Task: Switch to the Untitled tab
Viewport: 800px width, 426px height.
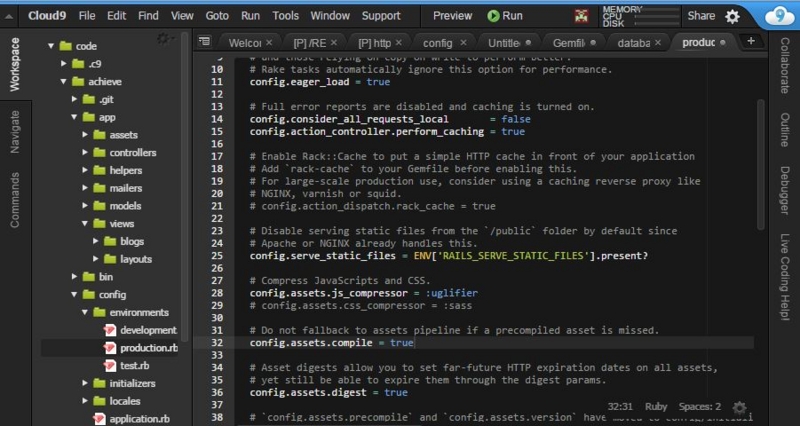Action: tap(504, 43)
